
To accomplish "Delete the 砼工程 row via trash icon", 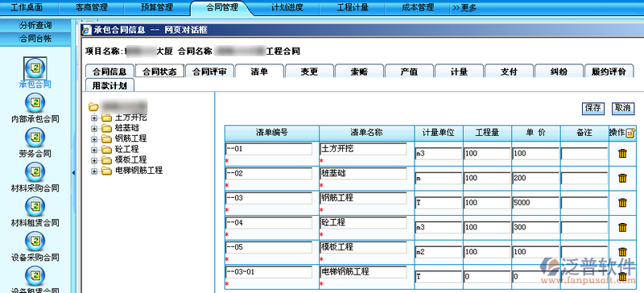I will [622, 227].
